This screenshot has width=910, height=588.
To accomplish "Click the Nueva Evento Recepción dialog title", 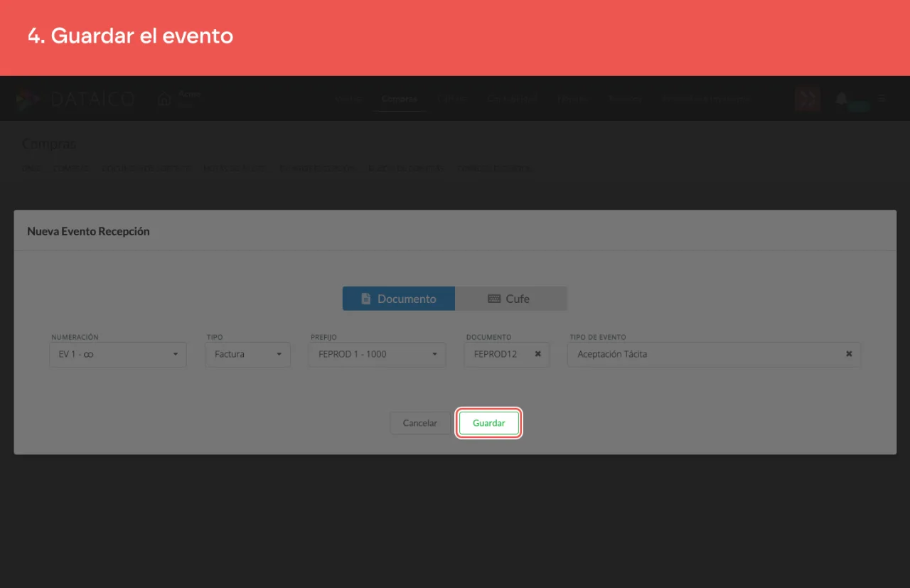I will click(88, 231).
